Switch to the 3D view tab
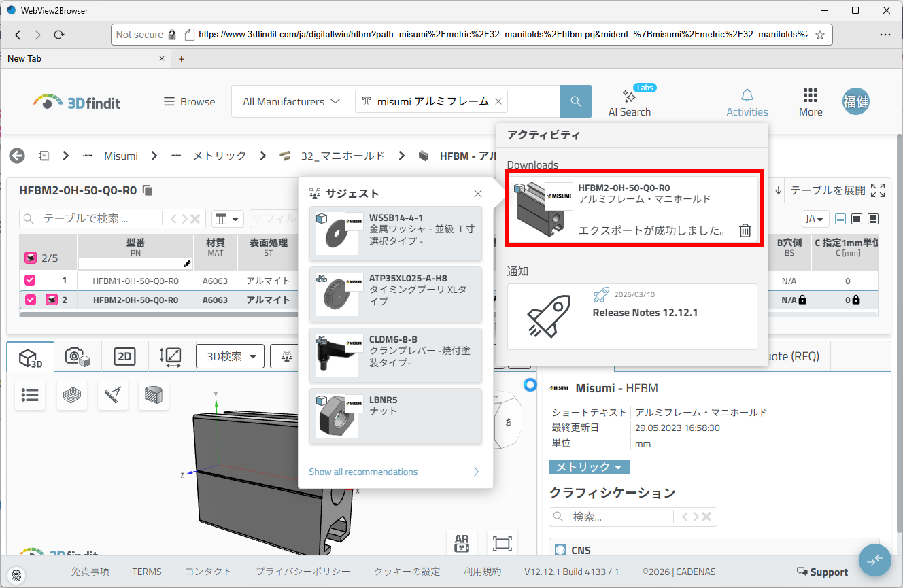The height and width of the screenshot is (588, 903). pyautogui.click(x=31, y=357)
